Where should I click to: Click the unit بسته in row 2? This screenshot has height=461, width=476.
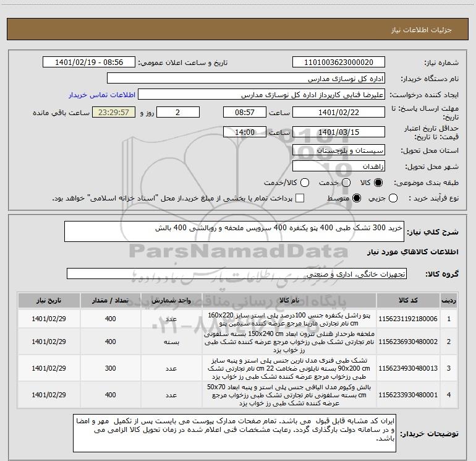point(171,342)
